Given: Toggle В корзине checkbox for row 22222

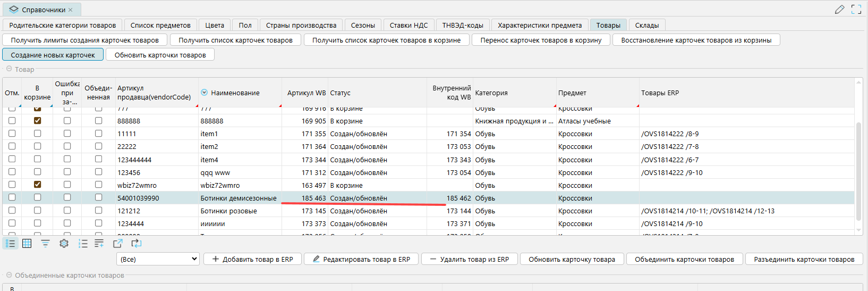Looking at the screenshot, I should point(37,146).
